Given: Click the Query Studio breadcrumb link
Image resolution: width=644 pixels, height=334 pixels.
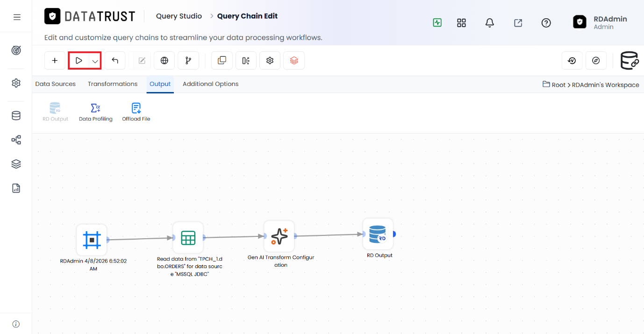Looking at the screenshot, I should pos(179,16).
